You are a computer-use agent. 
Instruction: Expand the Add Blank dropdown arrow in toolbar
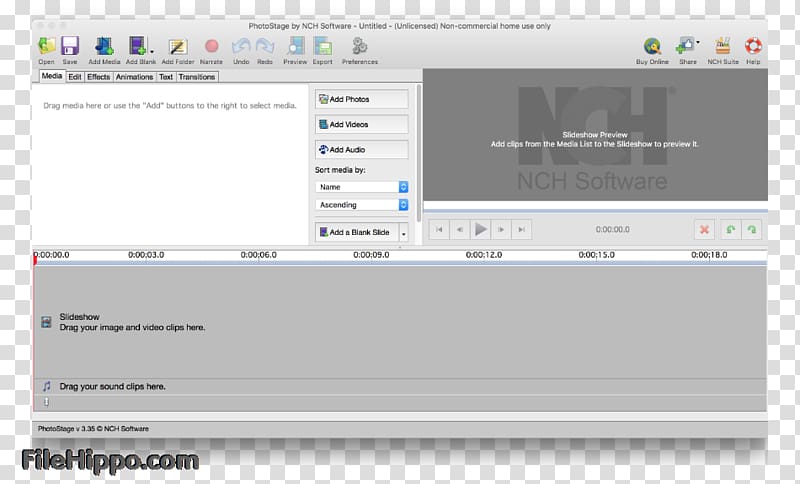152,52
